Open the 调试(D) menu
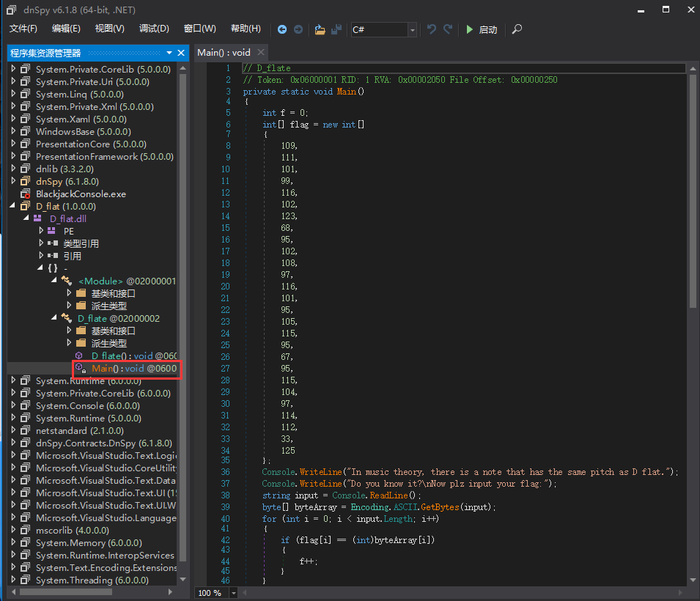Screen dimensions: 700x601 (x=154, y=29)
